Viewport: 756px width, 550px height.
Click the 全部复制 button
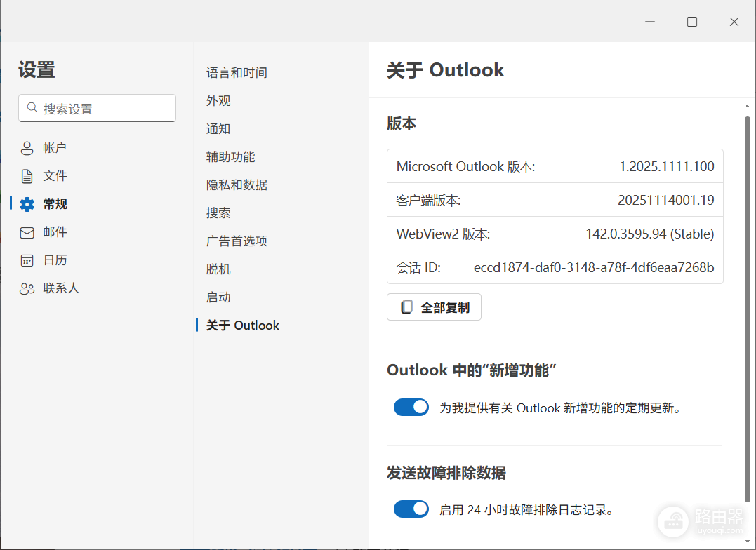tap(434, 307)
